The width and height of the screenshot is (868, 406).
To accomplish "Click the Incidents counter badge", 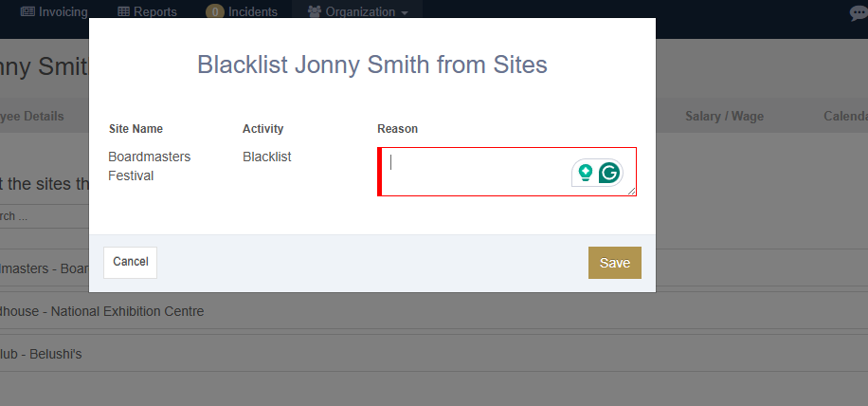I will point(215,11).
